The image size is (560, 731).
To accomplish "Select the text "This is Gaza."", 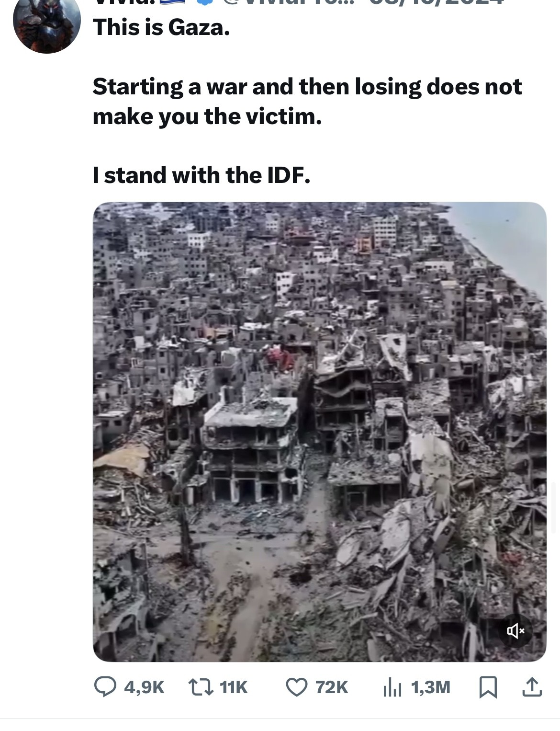I will coord(161,28).
